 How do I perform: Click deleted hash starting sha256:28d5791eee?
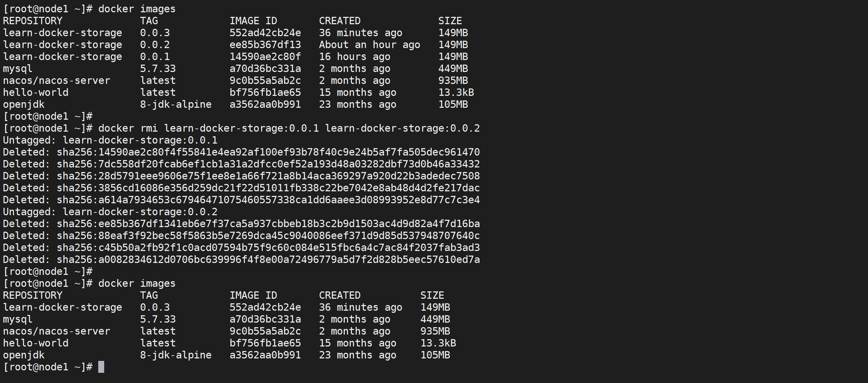click(268, 176)
